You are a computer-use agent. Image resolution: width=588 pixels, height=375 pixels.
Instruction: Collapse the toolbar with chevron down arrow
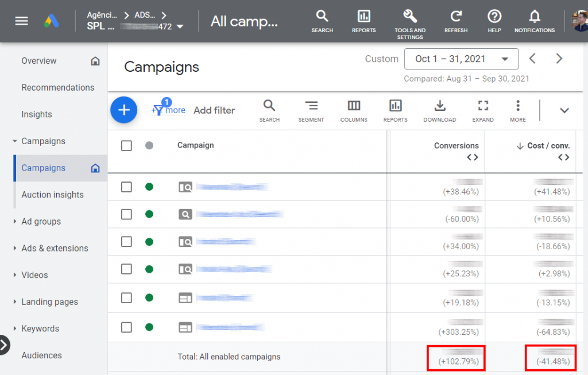click(564, 110)
